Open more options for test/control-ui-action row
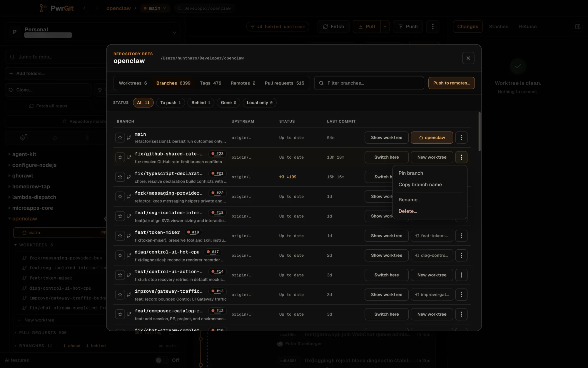 coord(461,275)
